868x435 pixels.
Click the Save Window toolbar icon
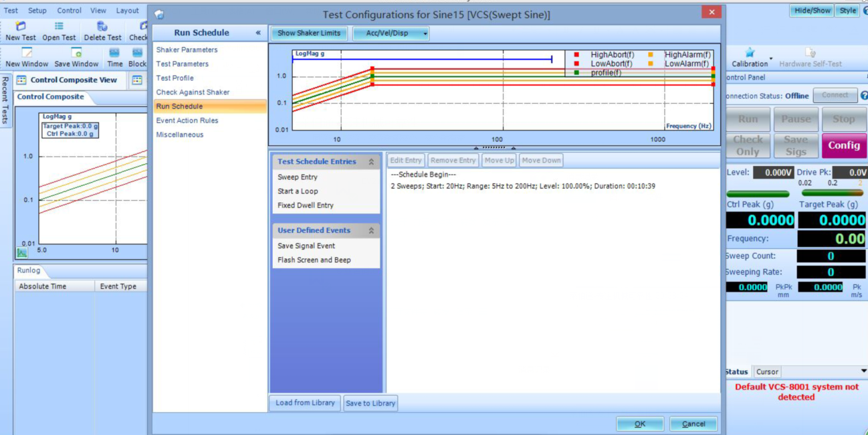tap(76, 52)
